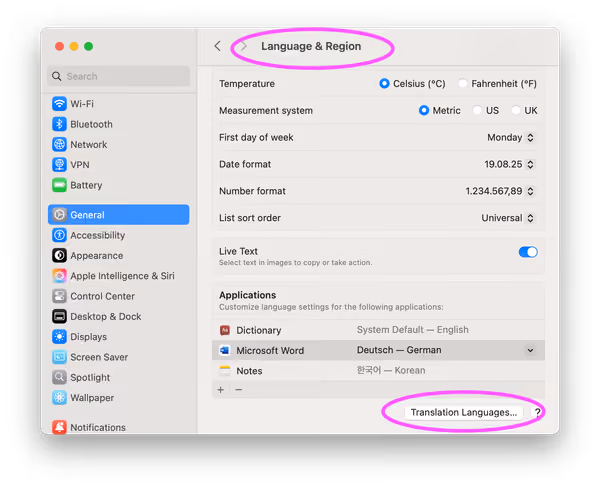The height and width of the screenshot is (488, 600).
Task: Click the red close window button
Action: click(x=59, y=46)
